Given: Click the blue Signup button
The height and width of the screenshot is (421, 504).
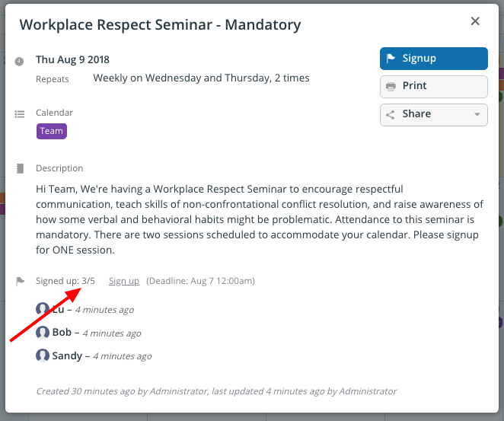Looking at the screenshot, I should click(x=434, y=59).
